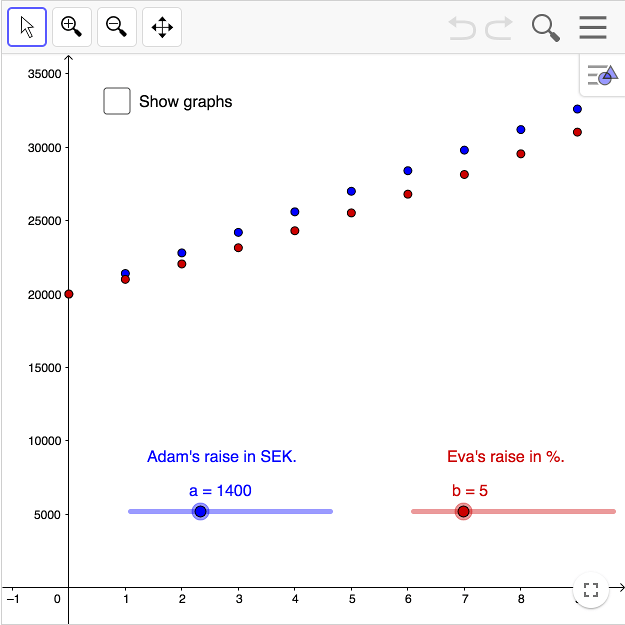Screen dimensions: 625x625
Task: Click the right end of Adam's blue slider track
Action: pos(330,511)
